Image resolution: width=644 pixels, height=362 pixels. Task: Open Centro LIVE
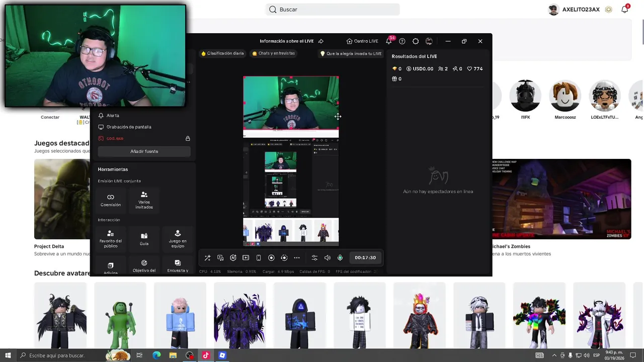(x=362, y=41)
